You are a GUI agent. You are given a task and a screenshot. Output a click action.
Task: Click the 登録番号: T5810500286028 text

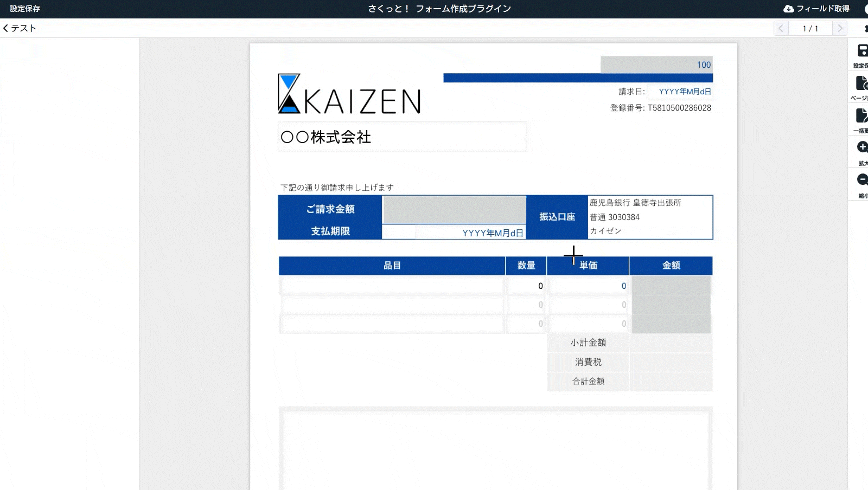coord(661,108)
